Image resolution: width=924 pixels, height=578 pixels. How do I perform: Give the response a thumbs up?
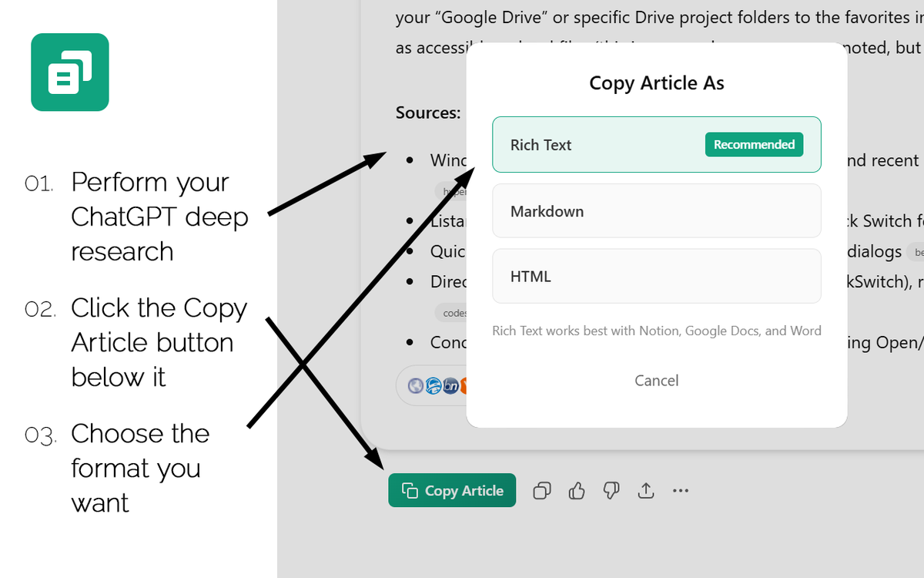[x=577, y=490]
